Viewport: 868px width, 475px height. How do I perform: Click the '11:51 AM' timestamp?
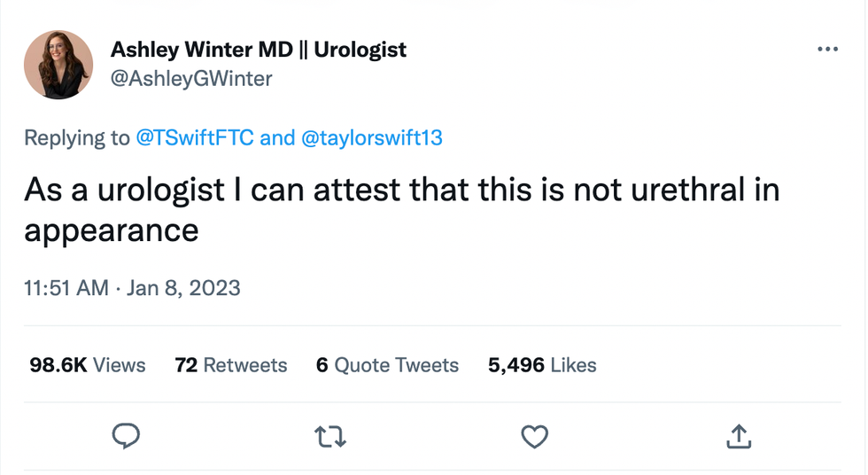coord(66,288)
